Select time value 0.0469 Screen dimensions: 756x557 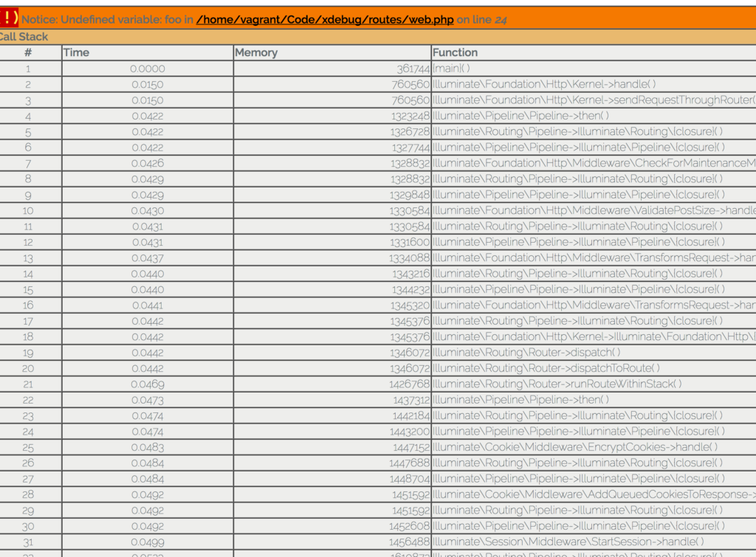[x=148, y=384]
